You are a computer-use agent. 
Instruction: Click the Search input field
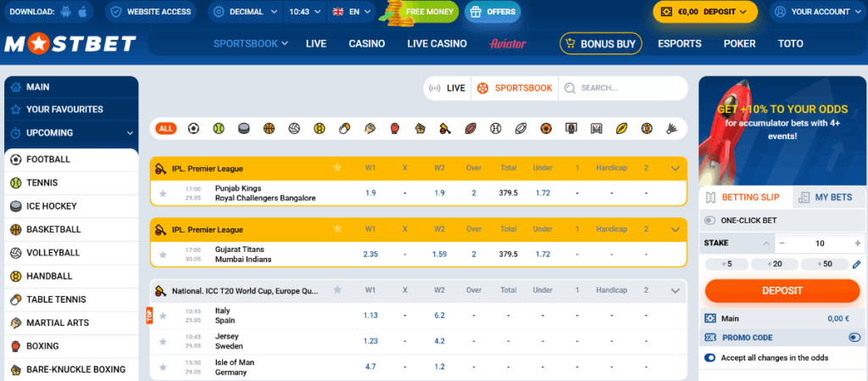[623, 88]
